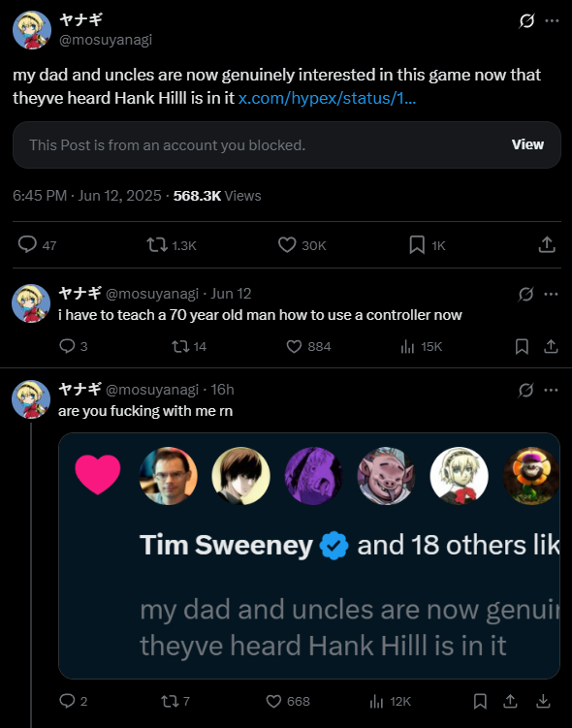Viewport: 572px width, 728px height.
Task: Share the main post via upload icon
Action: pos(547,244)
